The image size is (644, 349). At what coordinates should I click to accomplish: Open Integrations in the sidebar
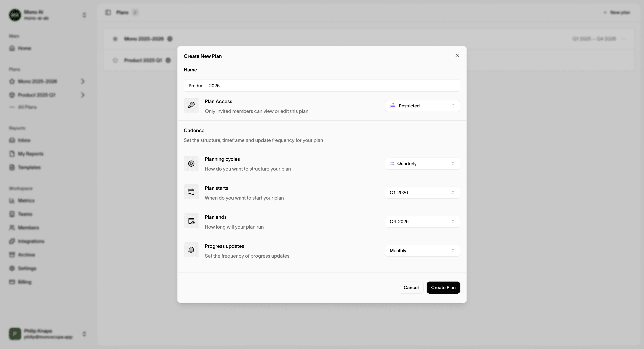(x=31, y=241)
